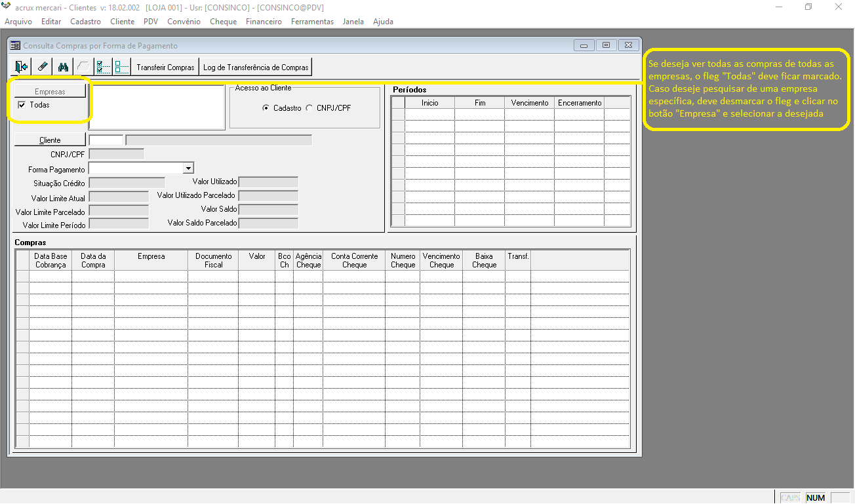Screen dimensions: 855x504
Task: Click the form icon in the inner window title
Action: click(16, 46)
